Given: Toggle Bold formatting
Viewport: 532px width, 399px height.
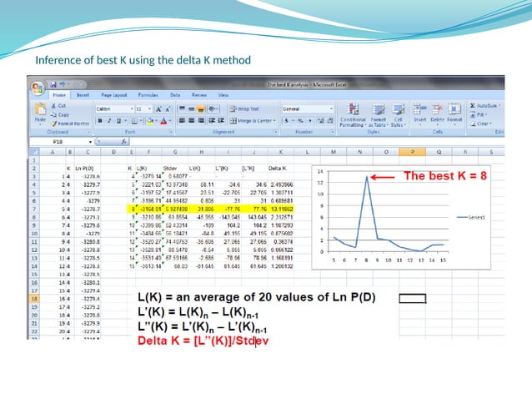Looking at the screenshot, I should point(100,120).
